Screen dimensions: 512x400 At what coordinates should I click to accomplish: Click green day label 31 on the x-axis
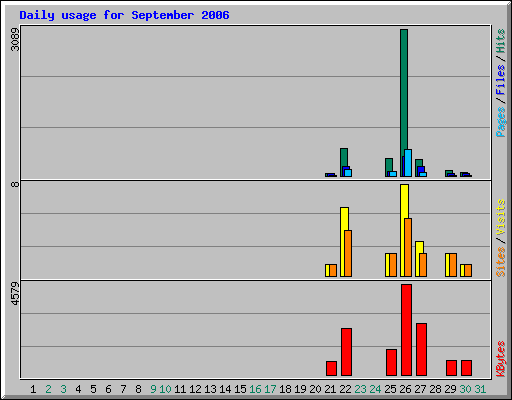pos(480,389)
